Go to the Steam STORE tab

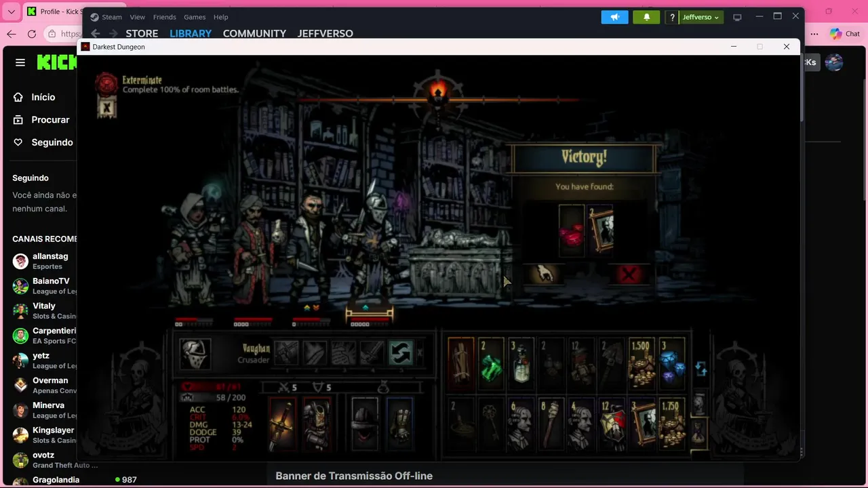142,33
